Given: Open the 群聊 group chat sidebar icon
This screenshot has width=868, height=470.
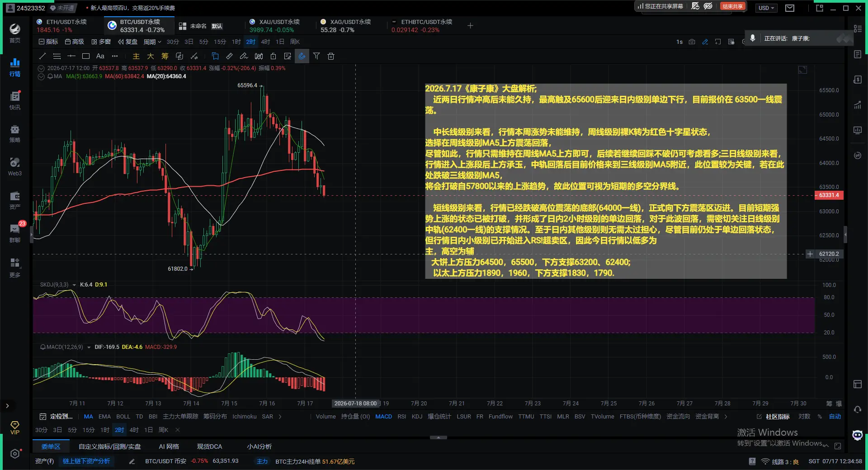Looking at the screenshot, I should pyautogui.click(x=15, y=233).
